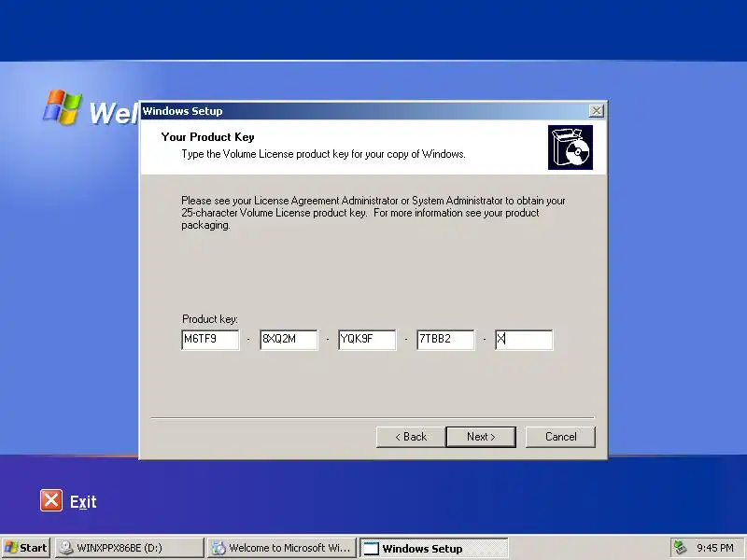747x560 pixels.
Task: Go back with the Back button
Action: click(411, 437)
